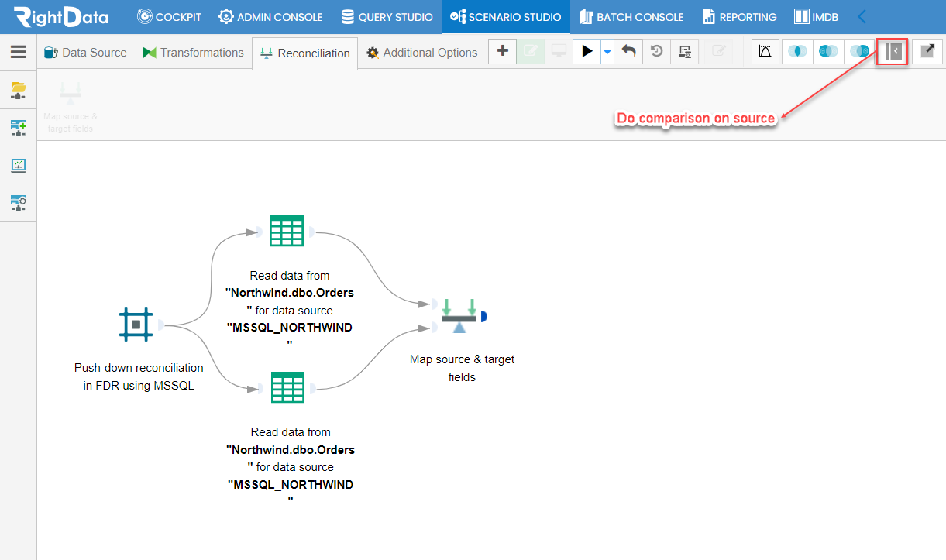
Task: Click the blue output port of the Map node
Action: (483, 316)
